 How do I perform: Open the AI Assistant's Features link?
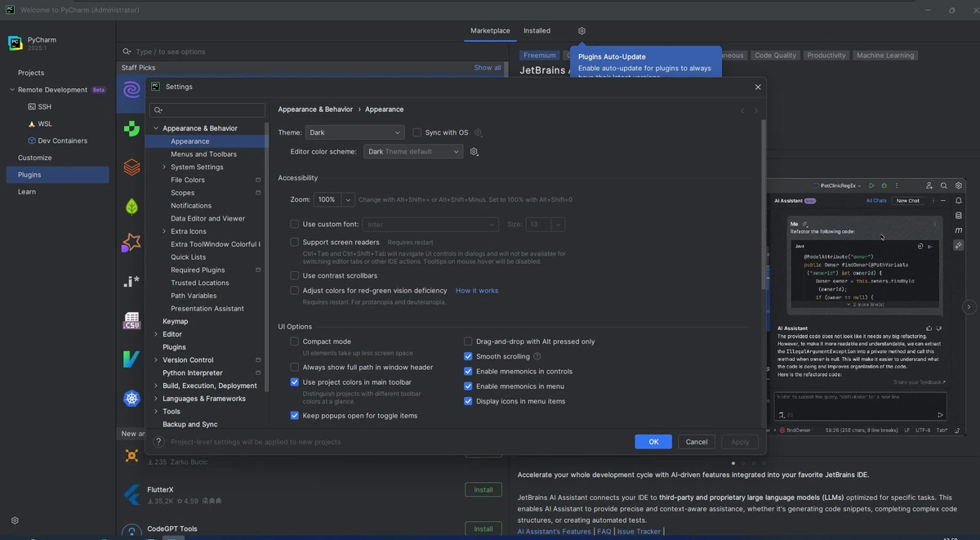click(555, 532)
